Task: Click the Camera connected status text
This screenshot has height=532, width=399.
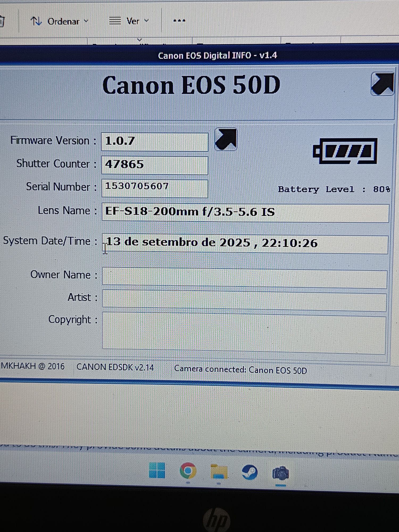Action: (240, 370)
